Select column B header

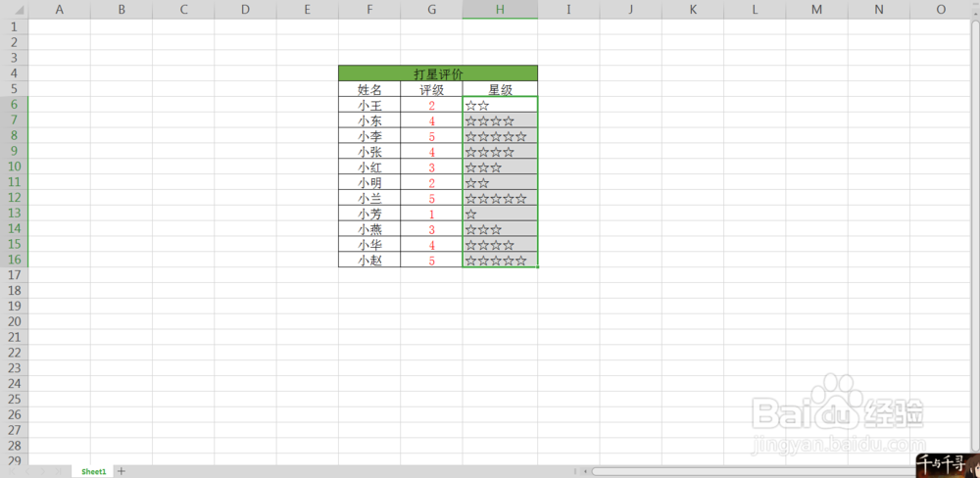(122, 10)
